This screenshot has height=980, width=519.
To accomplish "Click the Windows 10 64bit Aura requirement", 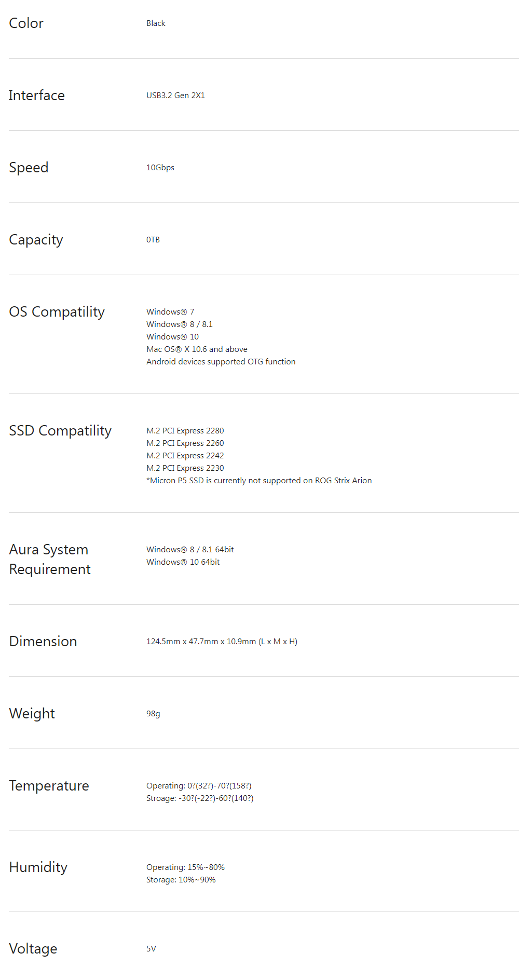I will coord(183,562).
